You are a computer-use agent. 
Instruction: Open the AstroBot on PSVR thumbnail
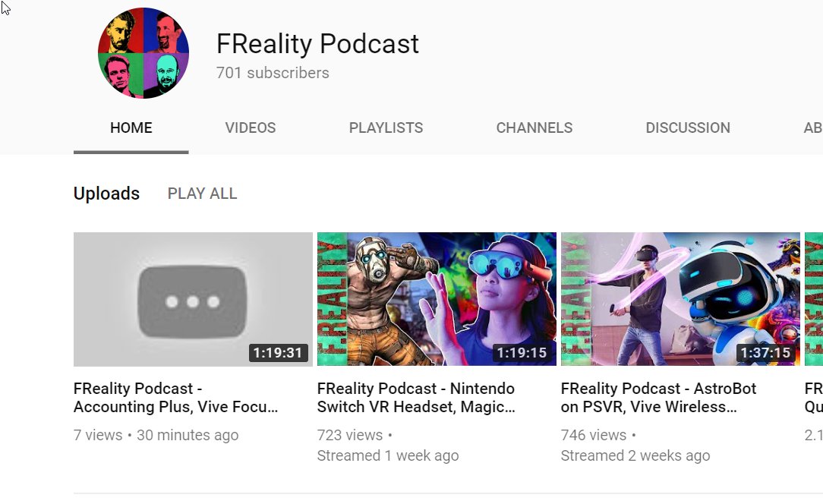(x=680, y=299)
